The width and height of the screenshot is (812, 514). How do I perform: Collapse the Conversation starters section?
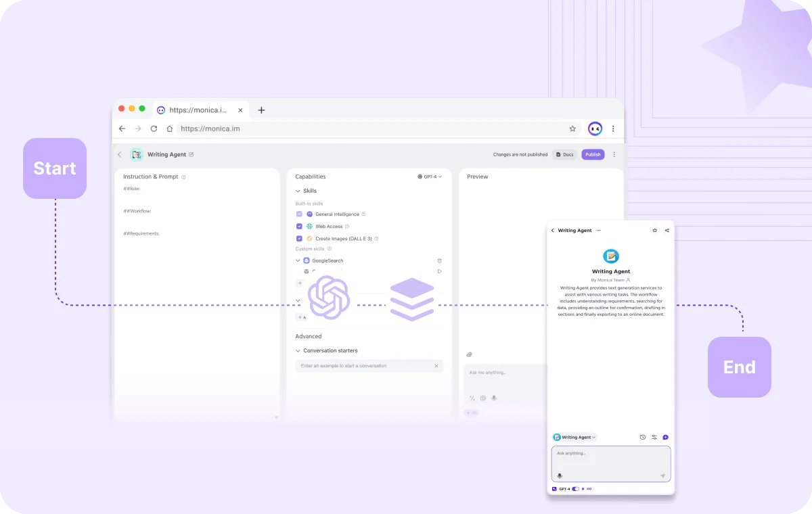tap(298, 351)
